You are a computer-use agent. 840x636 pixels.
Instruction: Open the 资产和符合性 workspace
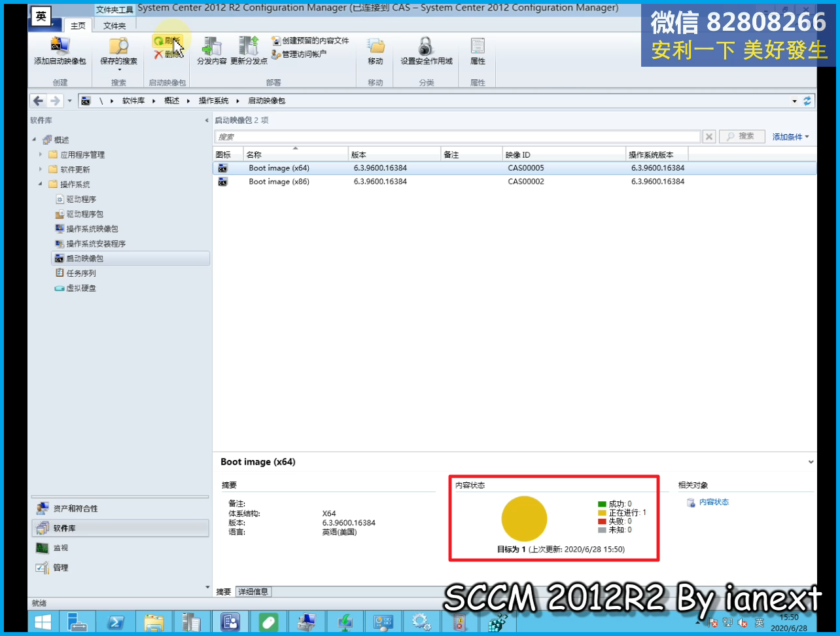pyautogui.click(x=120, y=508)
